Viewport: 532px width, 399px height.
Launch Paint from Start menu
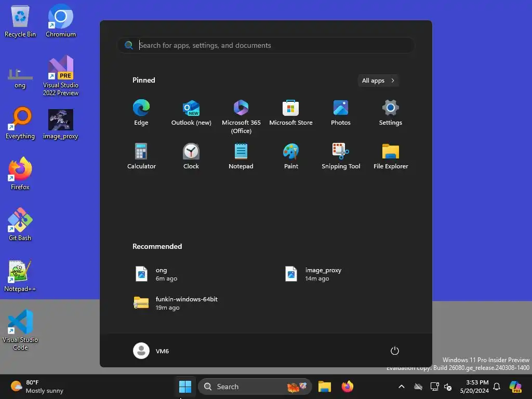[291, 156]
